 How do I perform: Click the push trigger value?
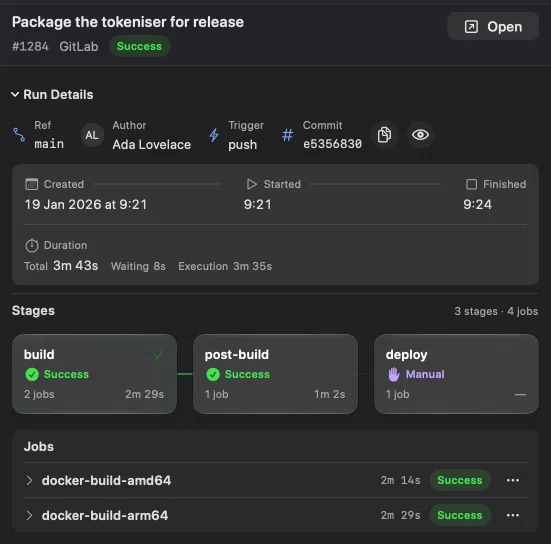242,145
